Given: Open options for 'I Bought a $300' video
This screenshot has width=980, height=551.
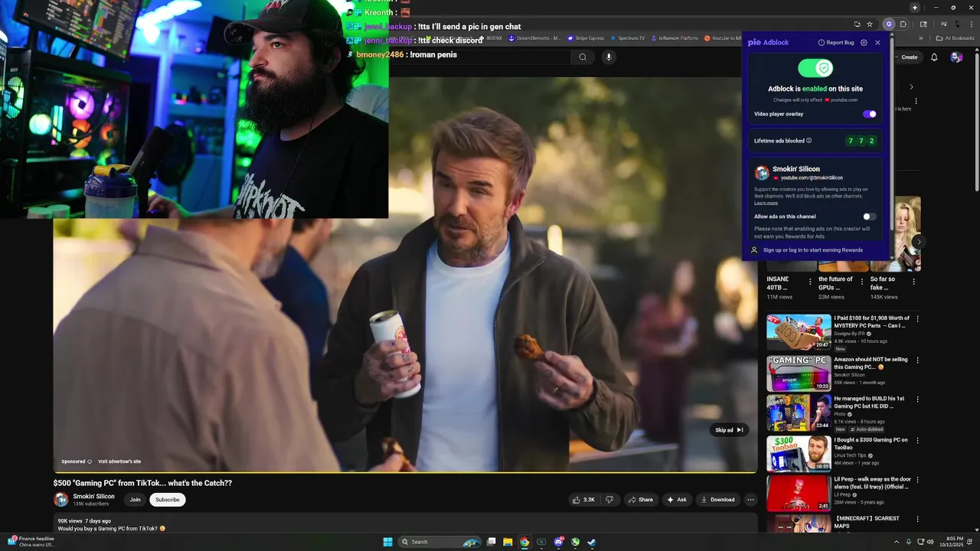Looking at the screenshot, I should [x=918, y=441].
